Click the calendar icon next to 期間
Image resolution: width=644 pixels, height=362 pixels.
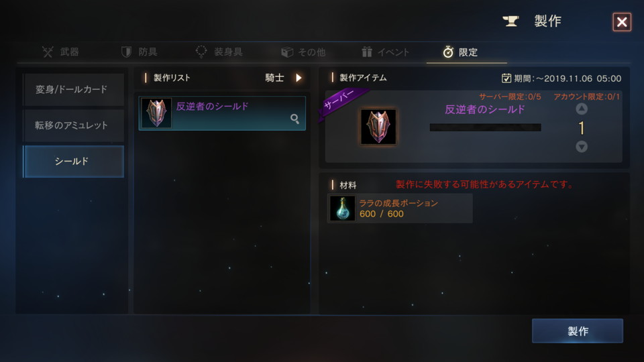[506, 78]
